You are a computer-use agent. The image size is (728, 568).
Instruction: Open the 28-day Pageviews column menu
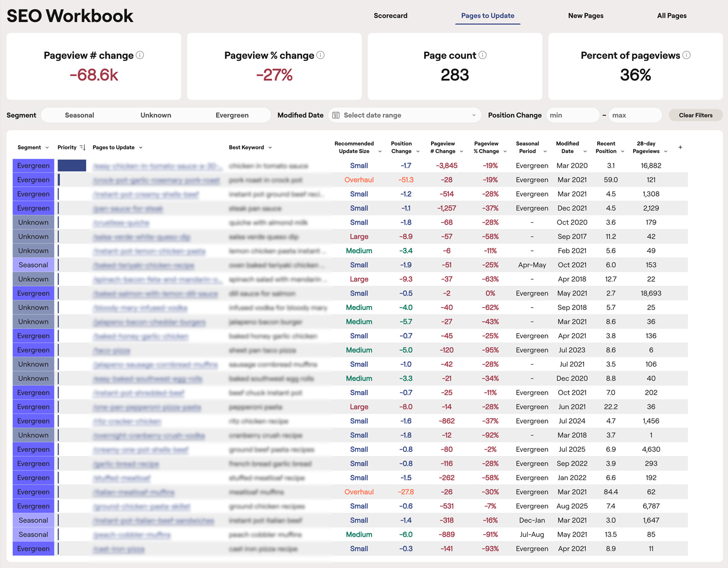click(x=666, y=151)
